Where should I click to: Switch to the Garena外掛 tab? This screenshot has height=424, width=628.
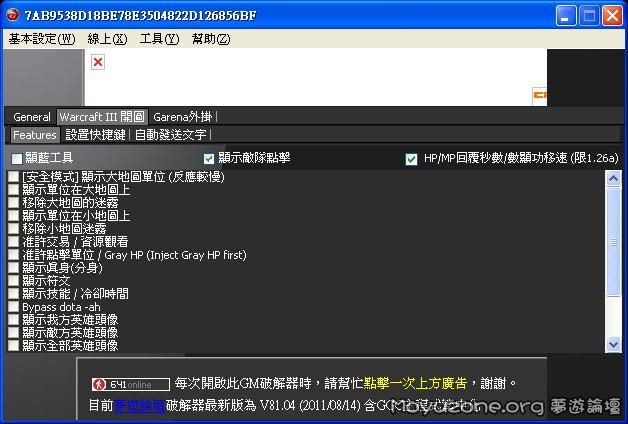[x=183, y=117]
